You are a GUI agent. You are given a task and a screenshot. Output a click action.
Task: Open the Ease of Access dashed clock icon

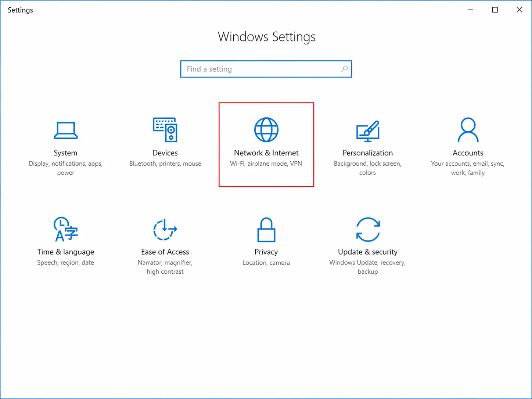click(x=165, y=230)
